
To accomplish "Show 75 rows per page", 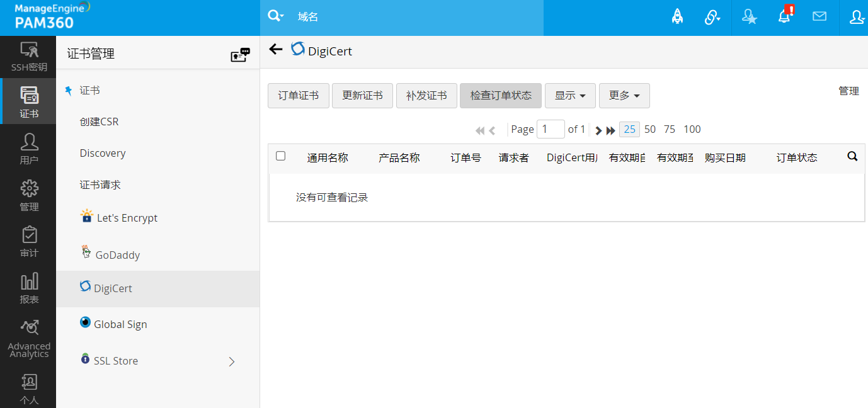I will pos(670,130).
